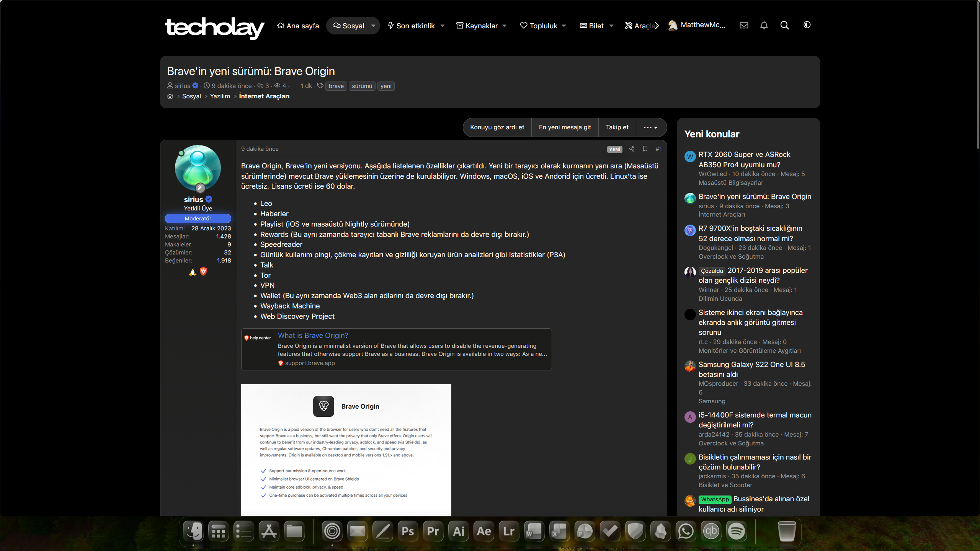Viewport: 980px width, 551px height.
Task: Open the App Store dock icon
Action: (269, 531)
